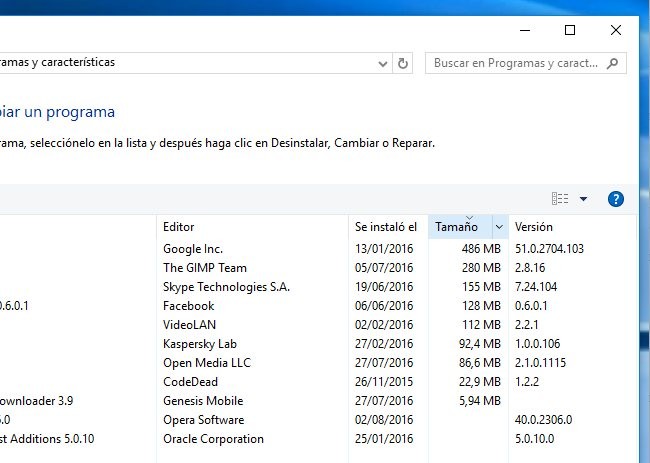Click the 92,4 MB size value
This screenshot has width=650, height=463.
[480, 344]
